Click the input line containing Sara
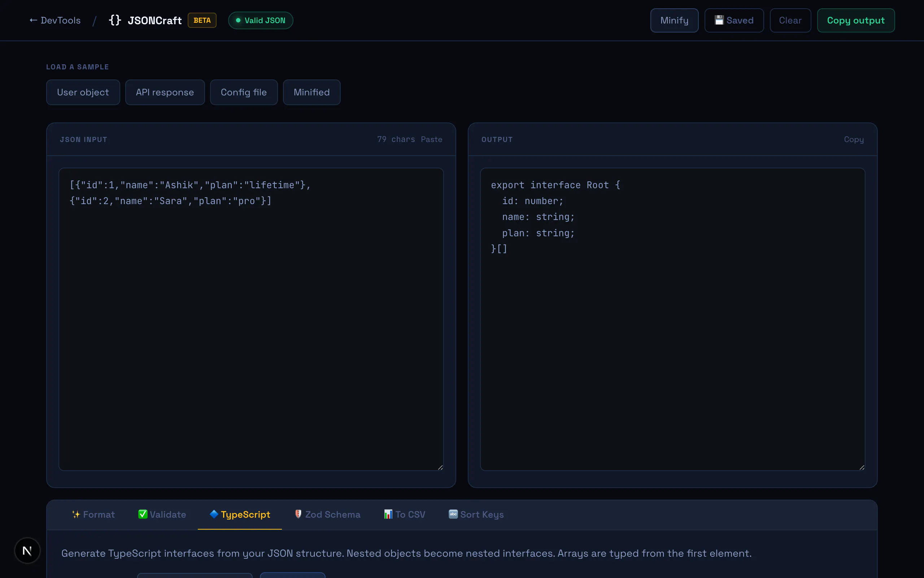 pos(170,201)
